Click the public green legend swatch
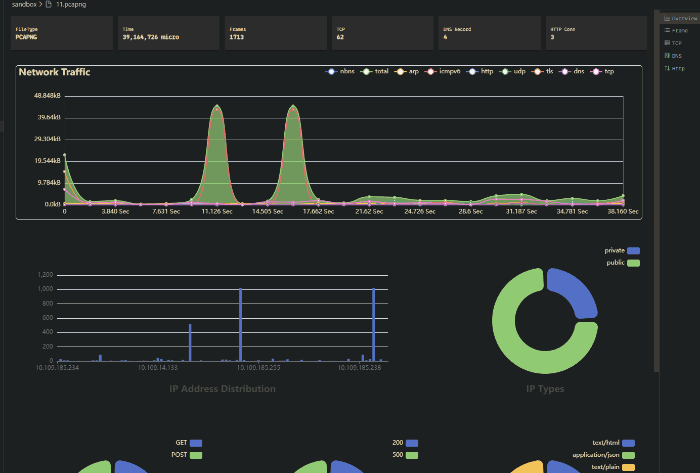This screenshot has width=700, height=473. 633,263
